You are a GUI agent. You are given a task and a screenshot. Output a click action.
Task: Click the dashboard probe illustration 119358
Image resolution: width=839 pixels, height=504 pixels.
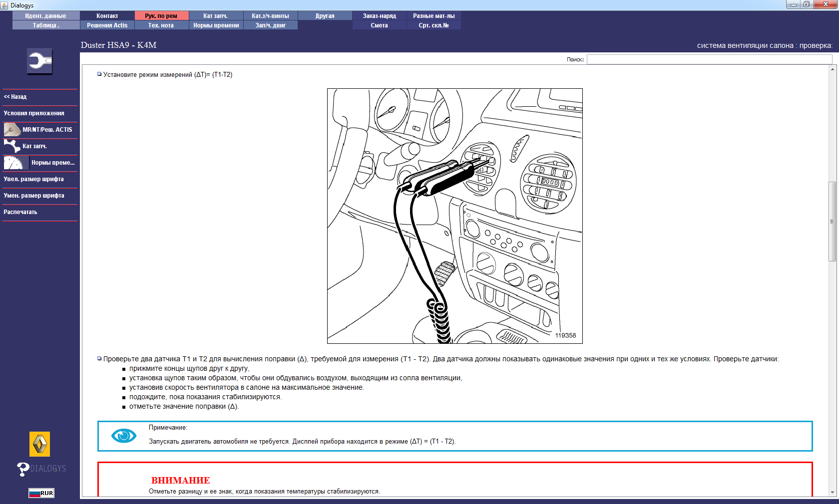[455, 216]
